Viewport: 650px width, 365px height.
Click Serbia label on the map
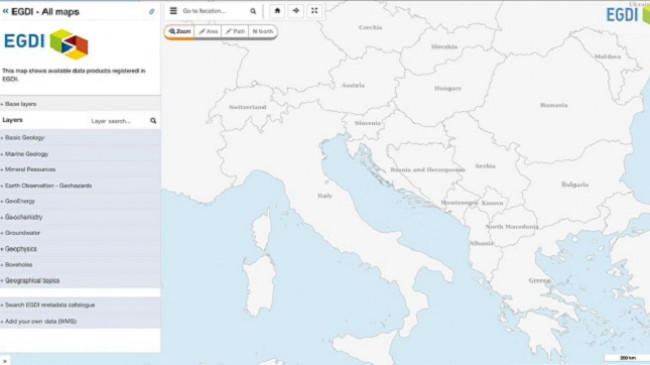pyautogui.click(x=485, y=166)
